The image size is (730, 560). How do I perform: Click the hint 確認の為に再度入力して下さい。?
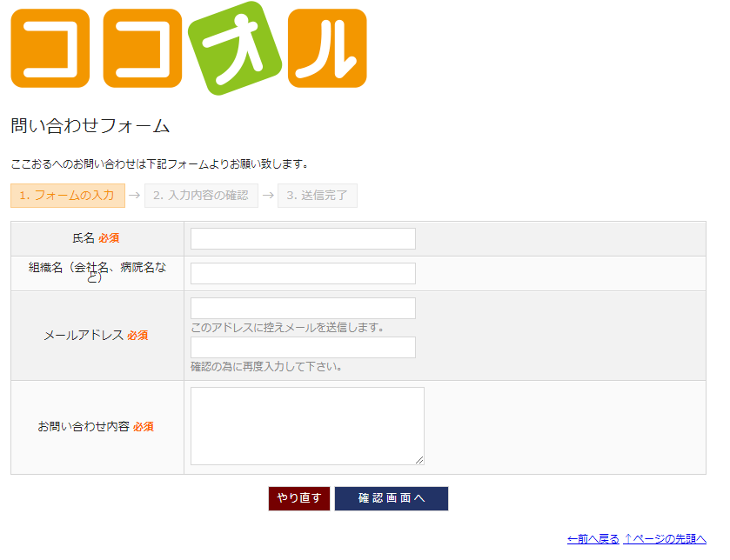[267, 366]
